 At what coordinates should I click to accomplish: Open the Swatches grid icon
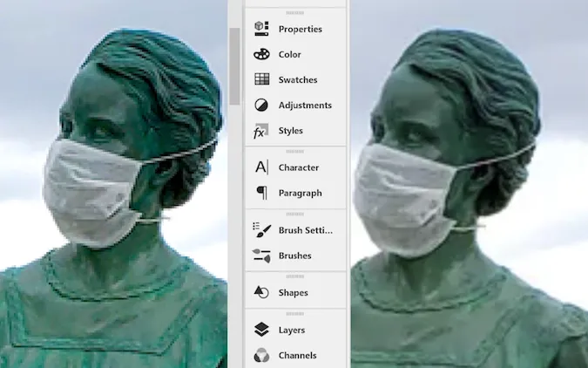click(x=261, y=79)
